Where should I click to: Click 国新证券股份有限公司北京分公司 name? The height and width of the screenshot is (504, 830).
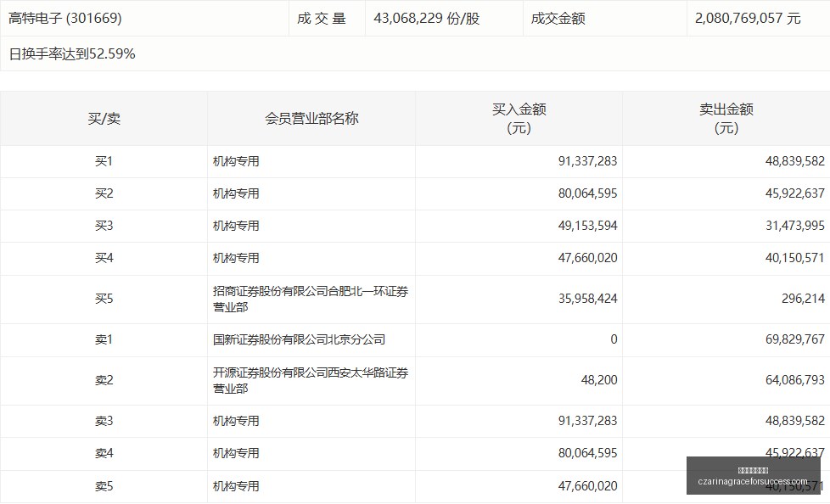[299, 339]
